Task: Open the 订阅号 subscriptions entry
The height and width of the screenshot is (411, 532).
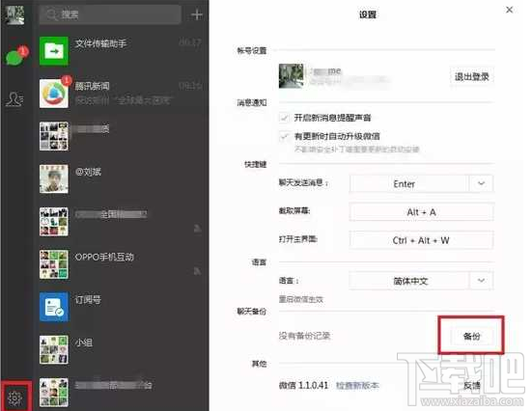Action: click(x=121, y=307)
